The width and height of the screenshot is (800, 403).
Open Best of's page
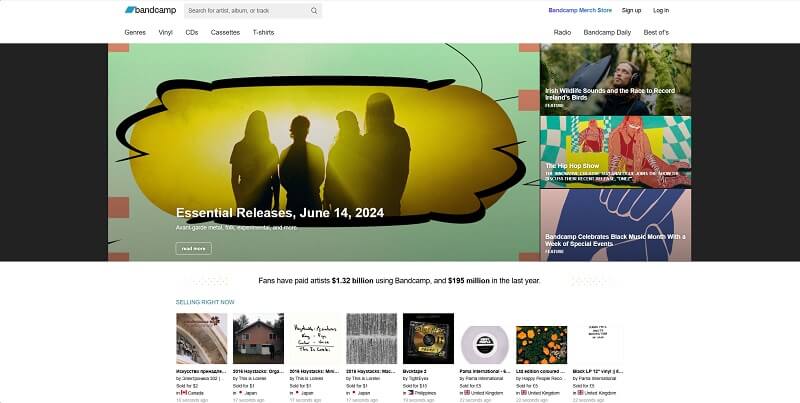tap(656, 32)
